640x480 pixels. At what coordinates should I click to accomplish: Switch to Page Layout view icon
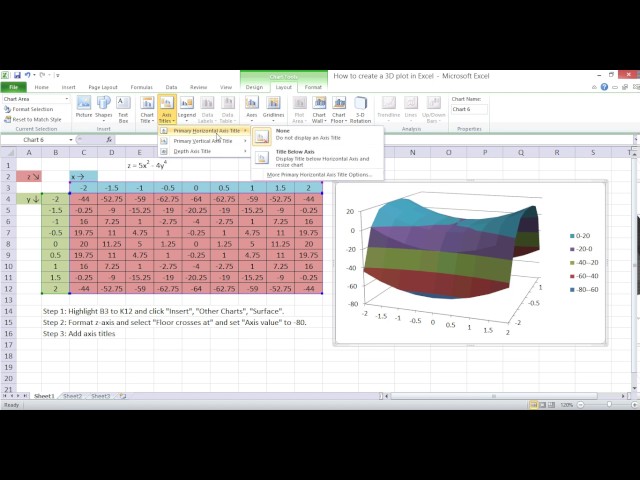pyautogui.click(x=542, y=405)
